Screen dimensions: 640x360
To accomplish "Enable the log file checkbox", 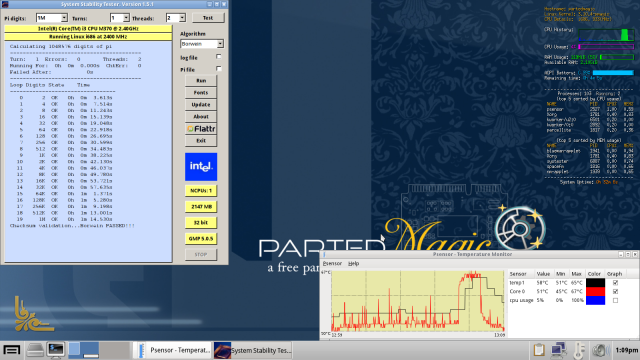I will (x=219, y=57).
